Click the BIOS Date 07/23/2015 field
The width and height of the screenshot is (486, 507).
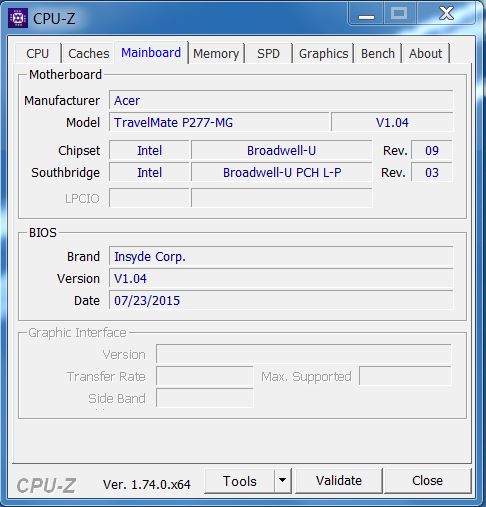pos(281,300)
